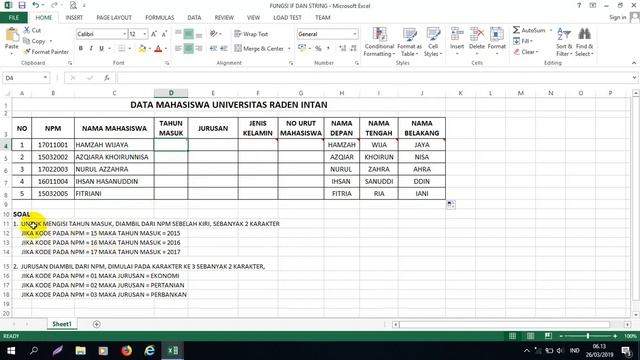Open Font dialog launcher
640x360 pixels.
pos(167,63)
